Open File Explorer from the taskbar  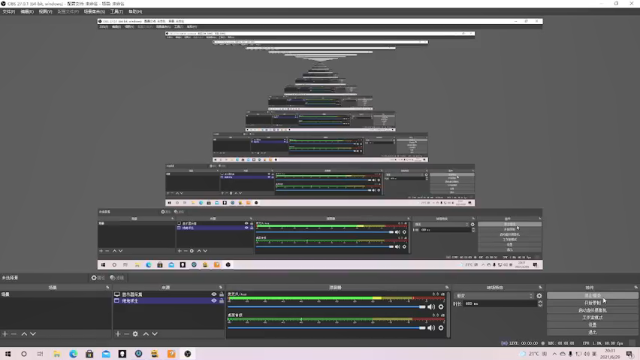point(57,354)
